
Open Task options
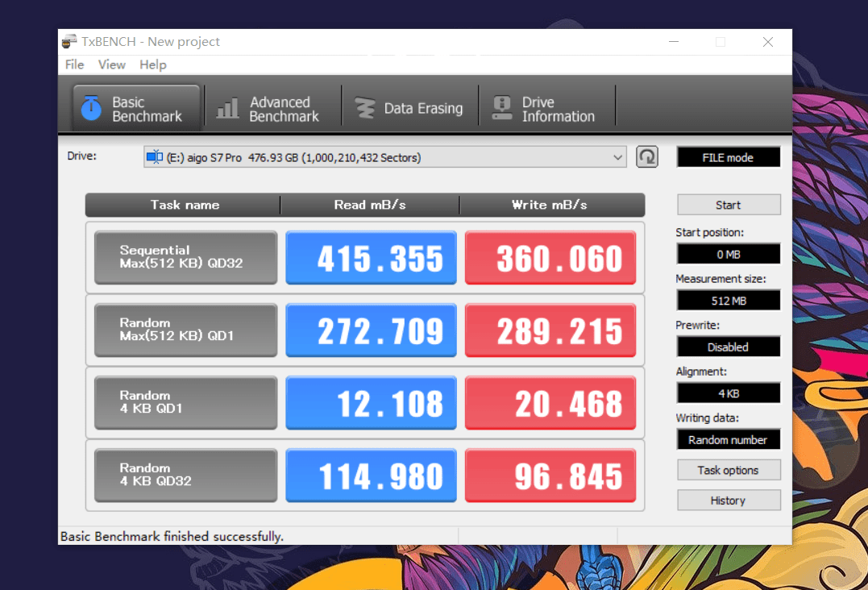pyautogui.click(x=729, y=470)
